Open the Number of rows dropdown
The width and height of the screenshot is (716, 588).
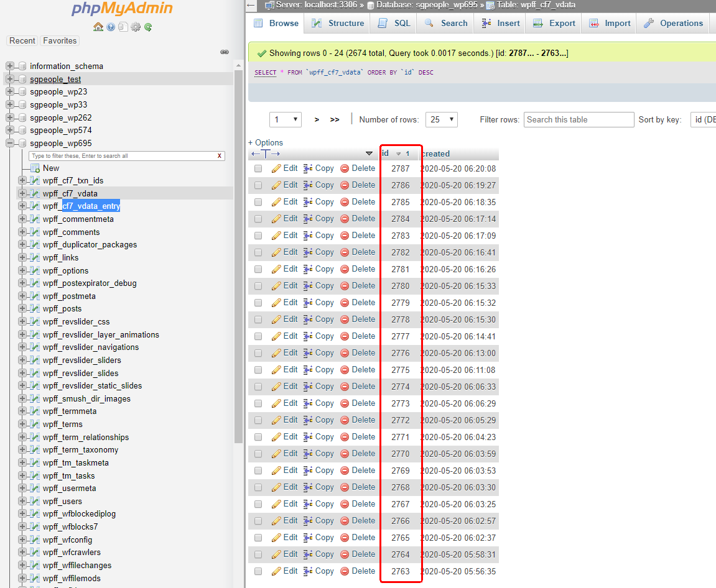click(x=444, y=119)
